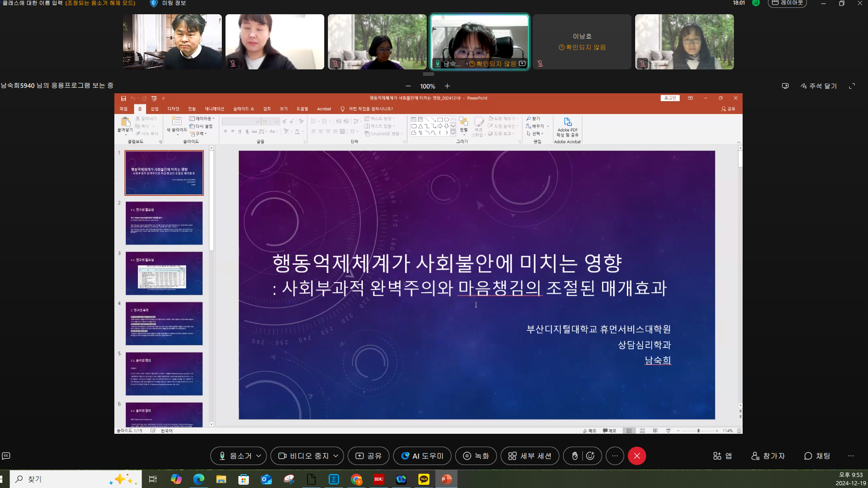Screen dimensions: 868x488
Task: Toggle notes pane 메모 in PowerPoint status bar
Action: coord(590,431)
